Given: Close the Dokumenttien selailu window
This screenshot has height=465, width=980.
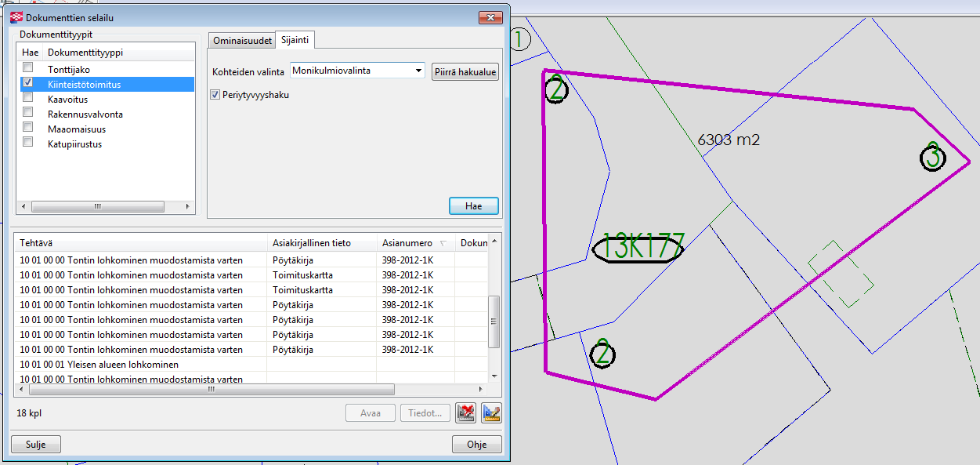Looking at the screenshot, I should 490,17.
